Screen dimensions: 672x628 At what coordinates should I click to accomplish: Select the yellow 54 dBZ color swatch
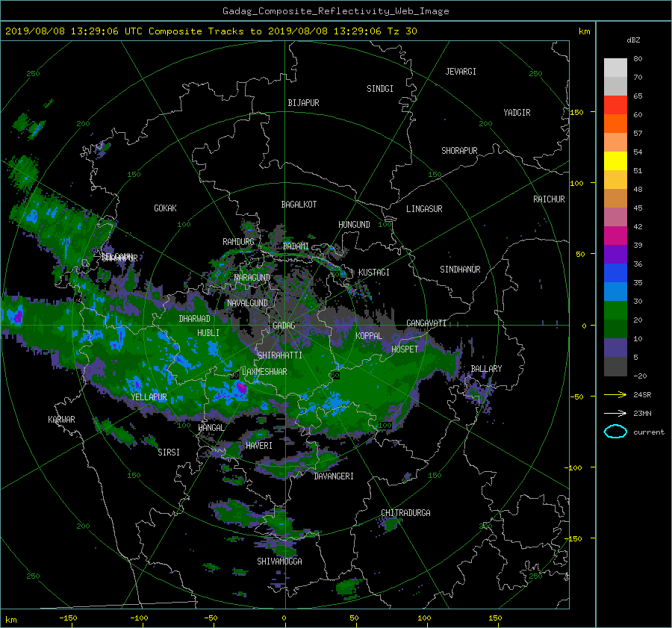615,161
